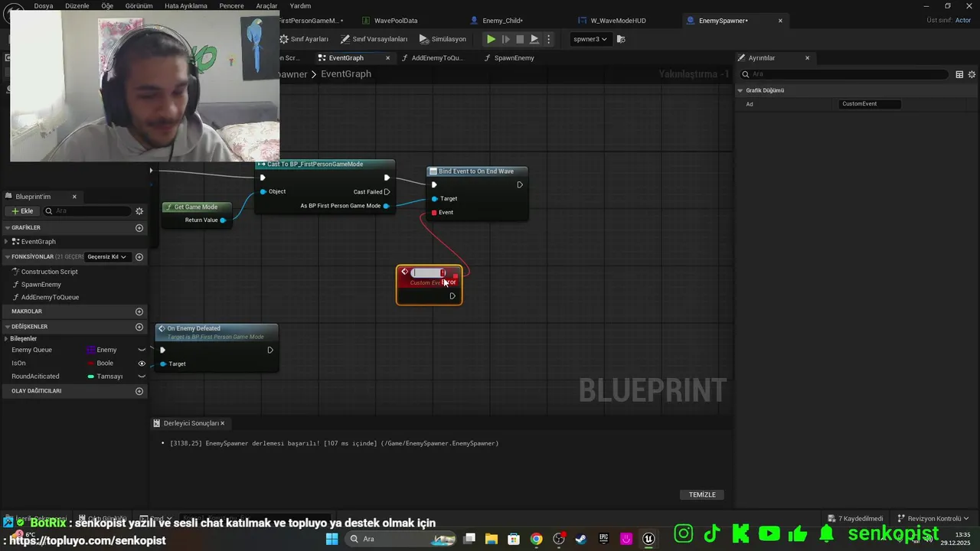Open the Yardım menu
The width and height of the screenshot is (980, 551).
[x=300, y=5]
